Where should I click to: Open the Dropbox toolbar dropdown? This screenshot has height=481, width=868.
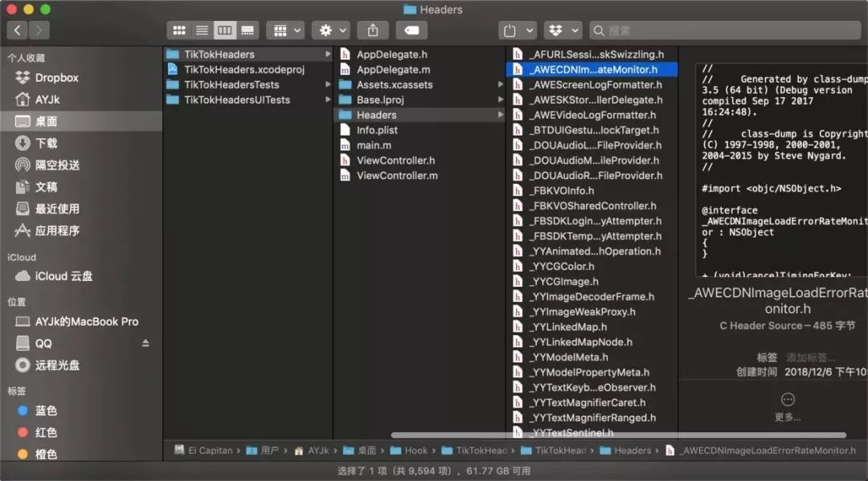563,31
